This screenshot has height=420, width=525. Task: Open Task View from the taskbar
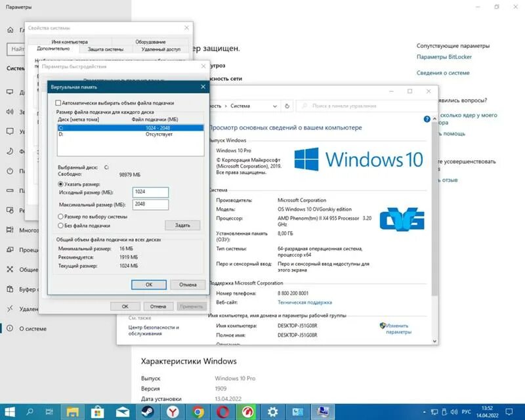(49, 411)
